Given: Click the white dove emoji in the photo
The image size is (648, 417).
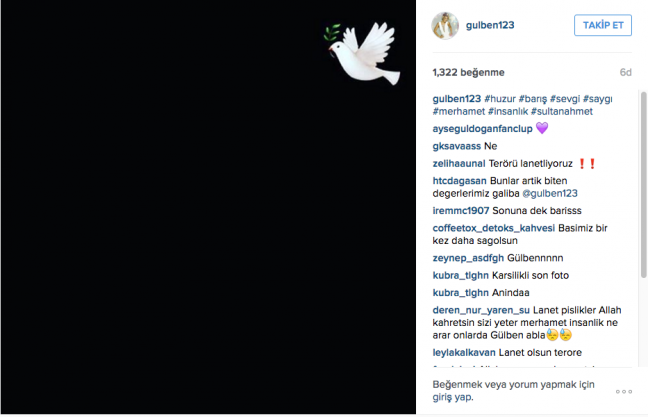Looking at the screenshot, I should point(363,52).
